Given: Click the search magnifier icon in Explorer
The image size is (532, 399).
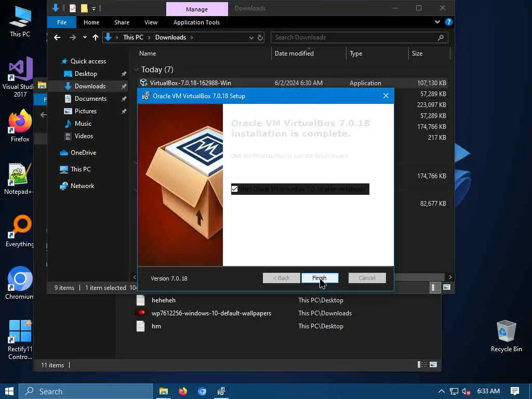Looking at the screenshot, I should [441, 37].
